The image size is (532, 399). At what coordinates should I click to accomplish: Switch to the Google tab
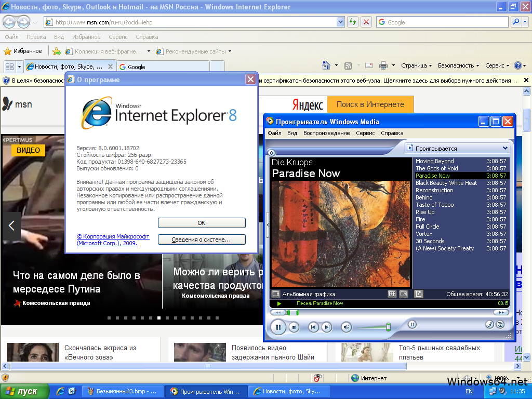tap(163, 66)
